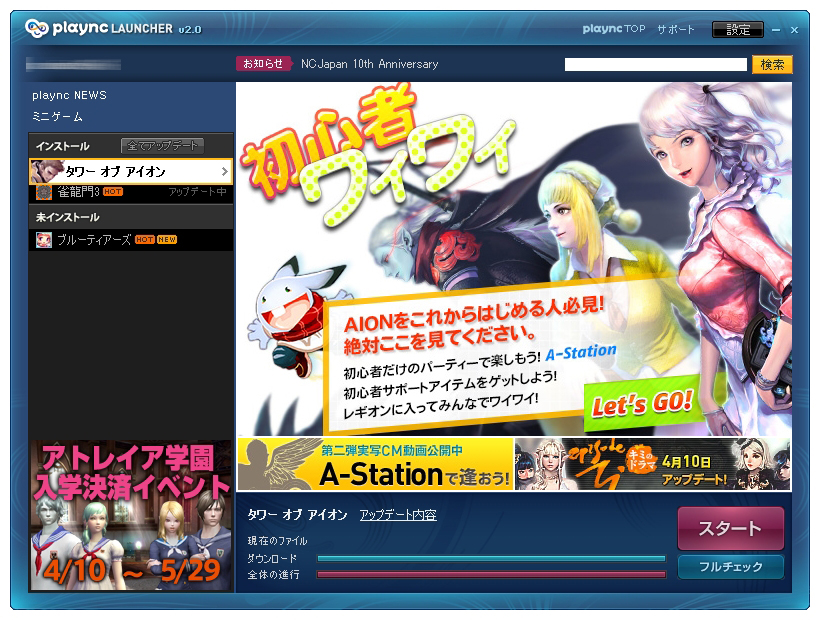Screen dimensions: 820x620
Task: Click the 未インストール section header
Action: click(67, 217)
